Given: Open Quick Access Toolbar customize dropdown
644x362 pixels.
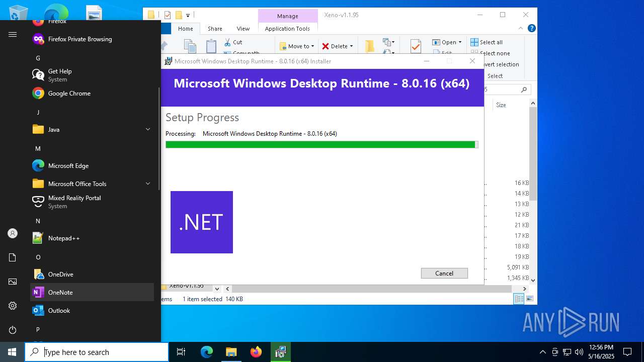Looking at the screenshot, I should pyautogui.click(x=188, y=15).
